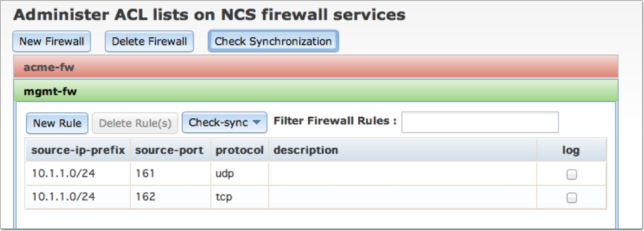
Task: Expand the acme-fw firewall panel
Action: click(x=316, y=67)
